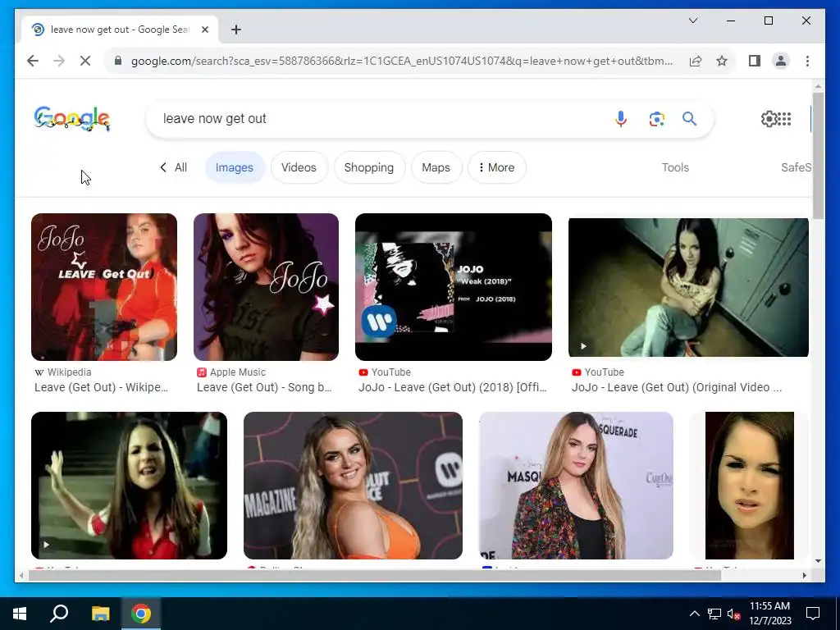Select the Images filter tab
Viewport: 840px width, 630px height.
[235, 167]
